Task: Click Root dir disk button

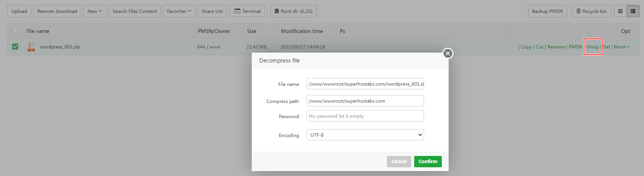Action: (293, 11)
